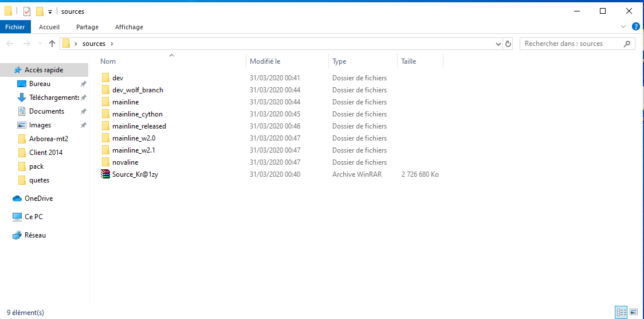The height and width of the screenshot is (319, 644).
Task: Click 31/03/2020 00:45 date of mainline_cython
Action: pos(275,114)
